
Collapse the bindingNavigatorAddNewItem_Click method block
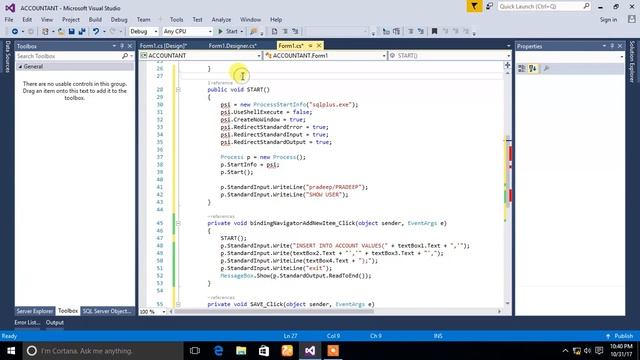tap(178, 223)
